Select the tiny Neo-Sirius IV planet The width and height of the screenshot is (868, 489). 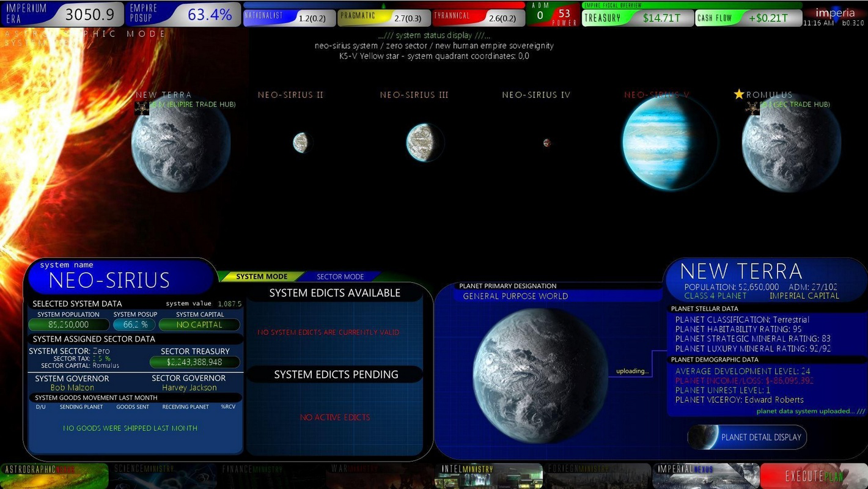[x=546, y=143]
